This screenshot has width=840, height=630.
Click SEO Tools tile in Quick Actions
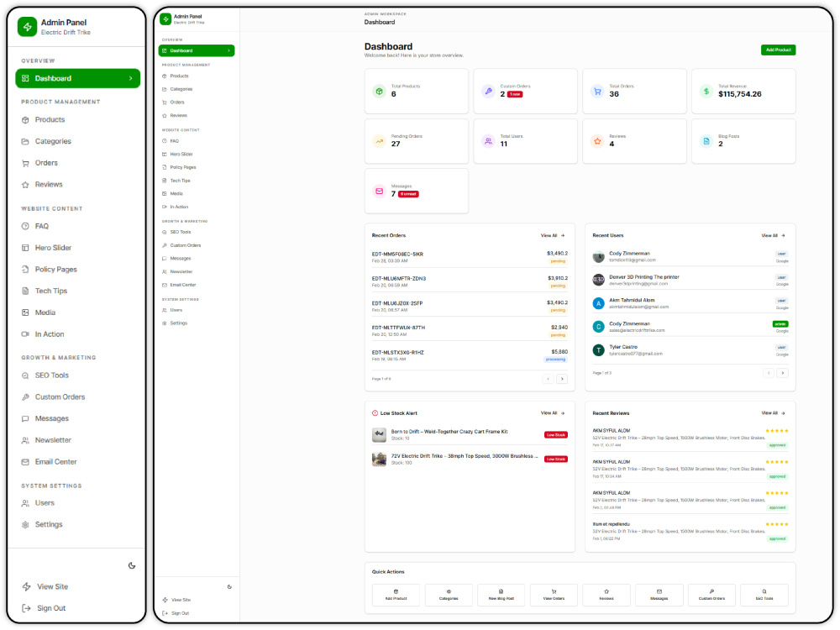tap(764, 595)
